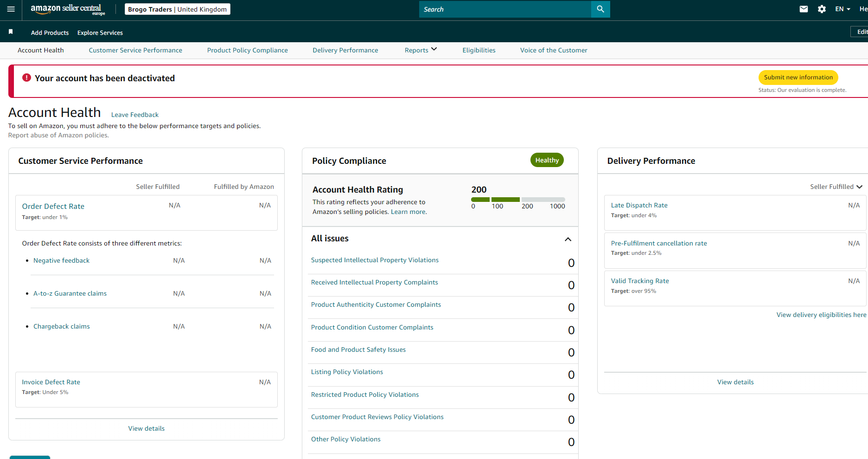
Task: Open the Order Defect Rate link
Action: (x=53, y=206)
